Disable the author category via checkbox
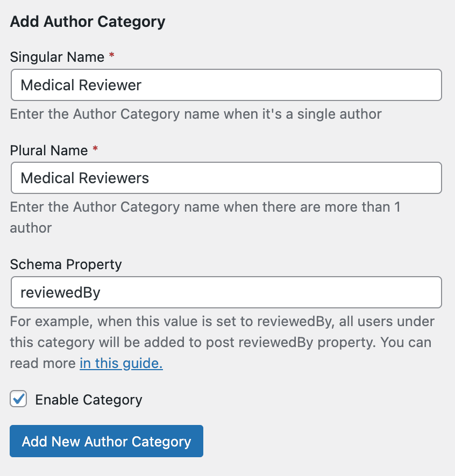Viewport: 455px width, 476px height. tap(18, 399)
